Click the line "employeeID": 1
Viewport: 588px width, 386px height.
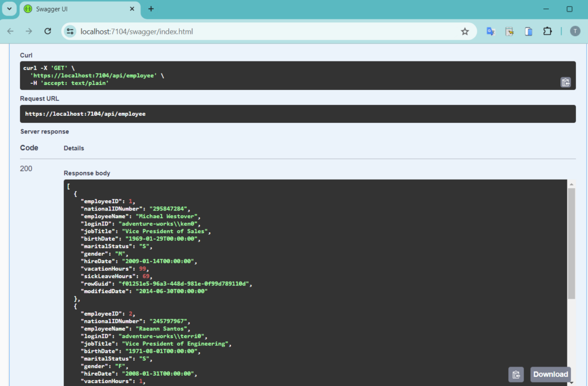[x=107, y=201]
